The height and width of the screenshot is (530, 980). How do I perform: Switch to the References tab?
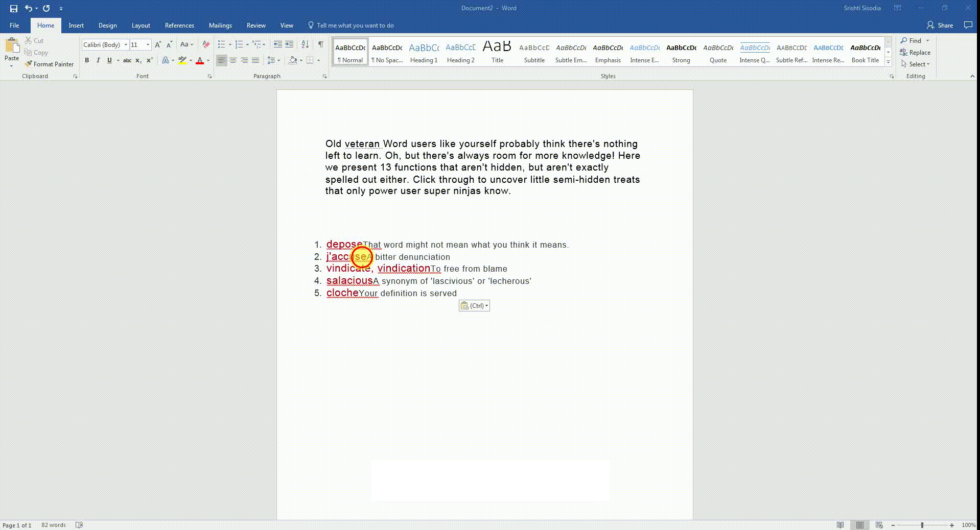pyautogui.click(x=179, y=25)
